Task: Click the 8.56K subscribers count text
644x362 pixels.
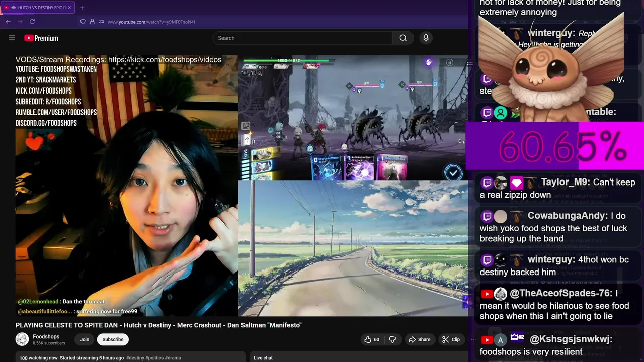Action: (x=49, y=343)
